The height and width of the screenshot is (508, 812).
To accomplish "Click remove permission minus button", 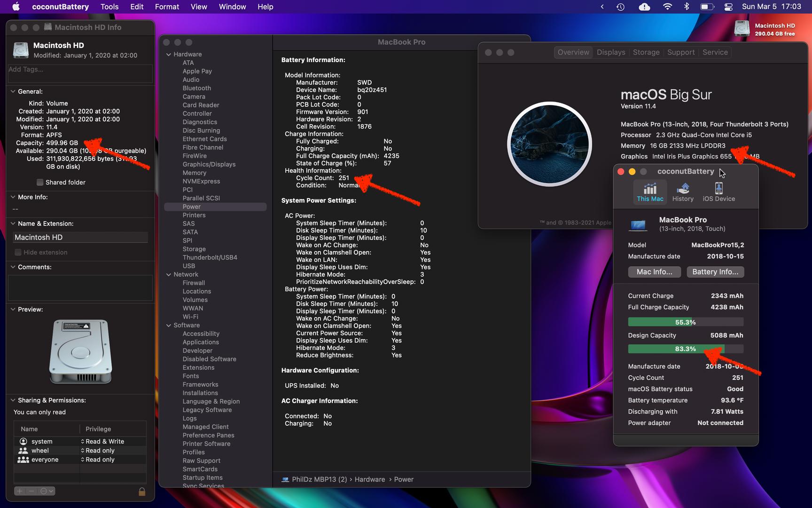I will (31, 491).
